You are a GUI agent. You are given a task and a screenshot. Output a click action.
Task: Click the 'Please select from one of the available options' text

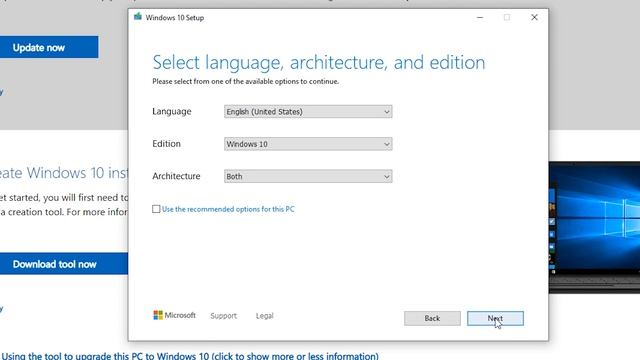246,81
